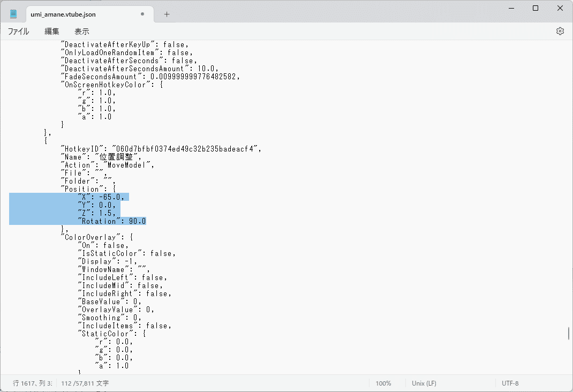Click the "DeactivateAfterSeconds": false line
Screen dimensions: 573x392
pyautogui.click(x=129, y=61)
